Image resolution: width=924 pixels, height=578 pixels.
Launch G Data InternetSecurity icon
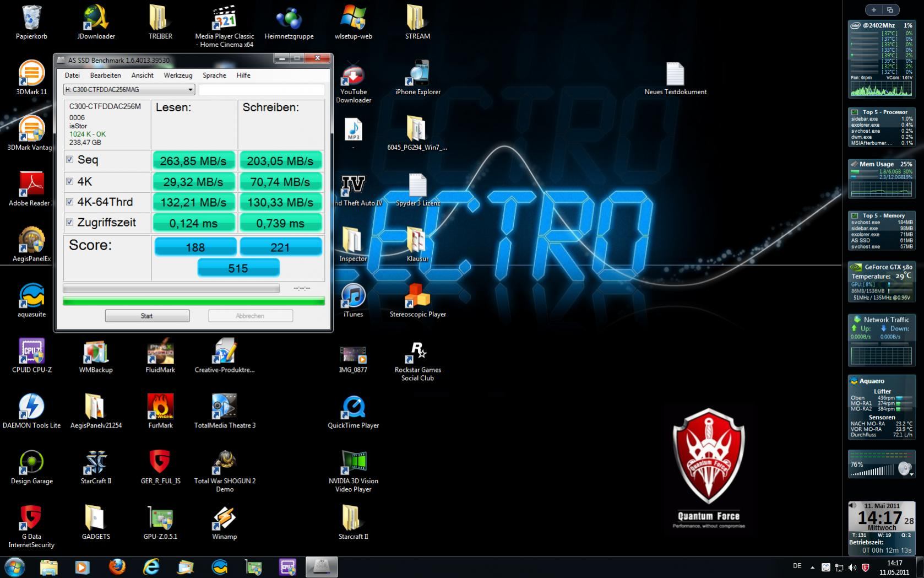[x=31, y=527]
